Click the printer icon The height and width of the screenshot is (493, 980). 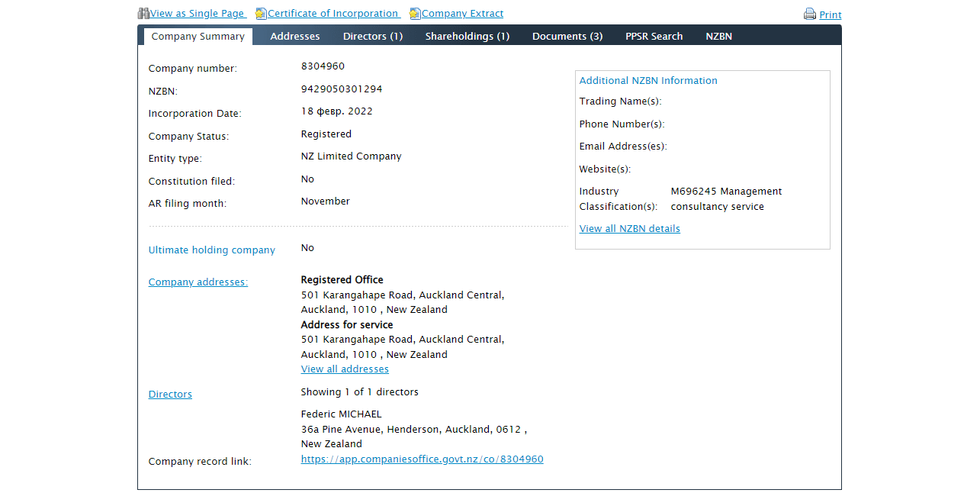[x=810, y=14]
